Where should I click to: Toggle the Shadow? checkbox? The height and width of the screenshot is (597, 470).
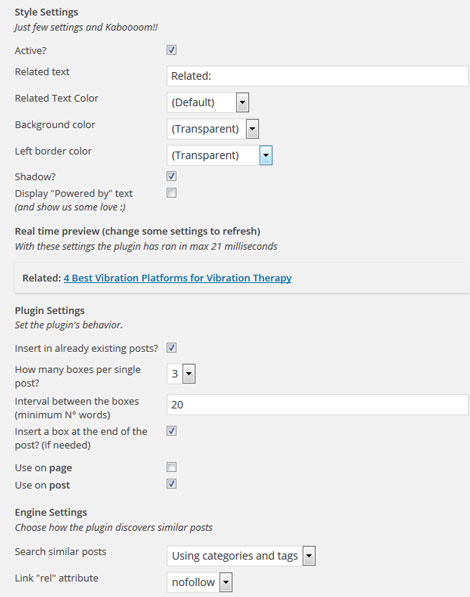click(171, 176)
